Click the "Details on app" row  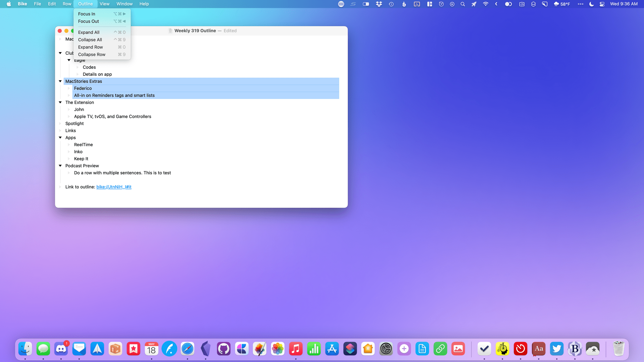pos(97,74)
